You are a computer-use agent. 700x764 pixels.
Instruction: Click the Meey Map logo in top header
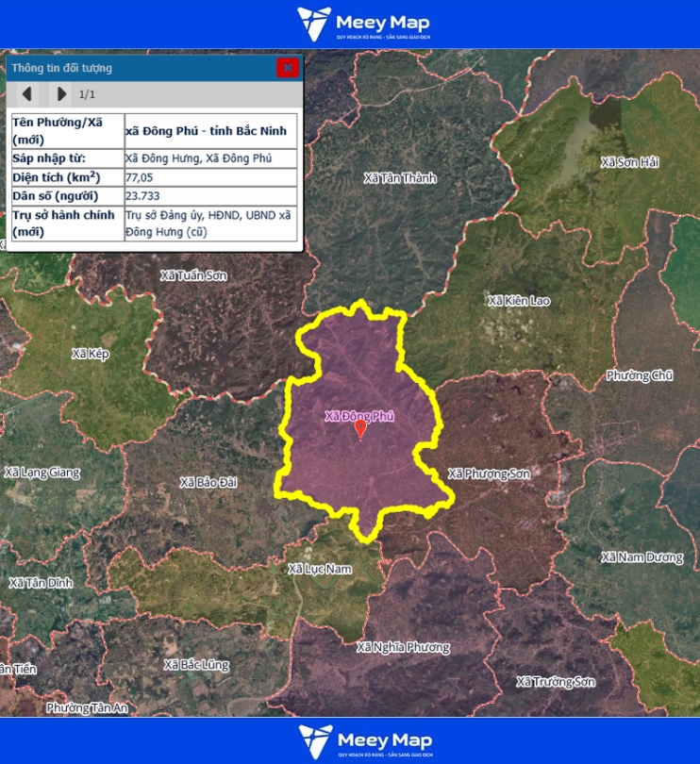pyautogui.click(x=363, y=24)
